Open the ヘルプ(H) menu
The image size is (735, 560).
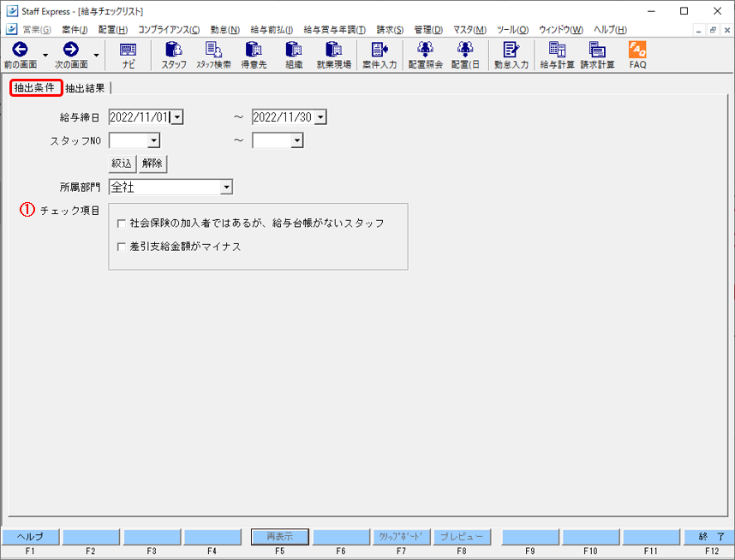click(610, 30)
